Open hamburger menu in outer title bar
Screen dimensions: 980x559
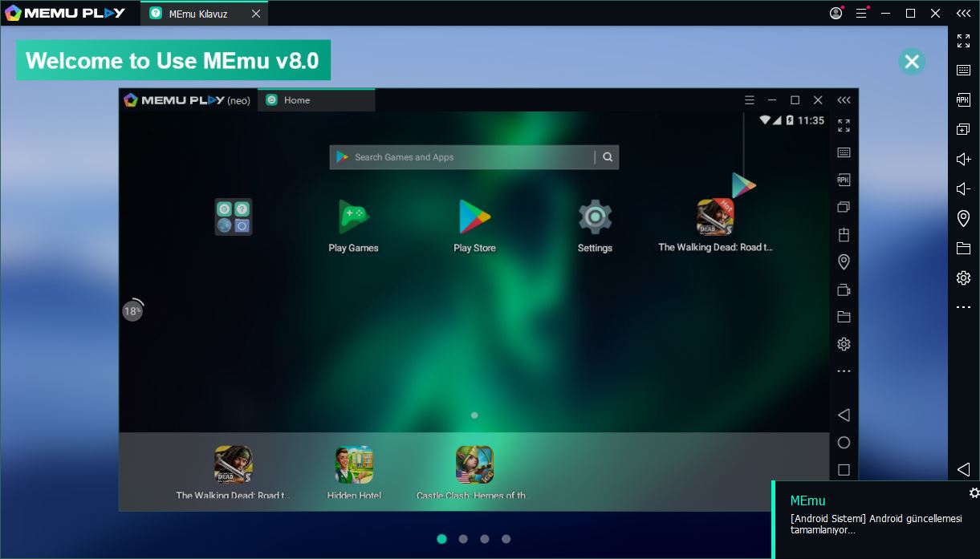click(862, 13)
